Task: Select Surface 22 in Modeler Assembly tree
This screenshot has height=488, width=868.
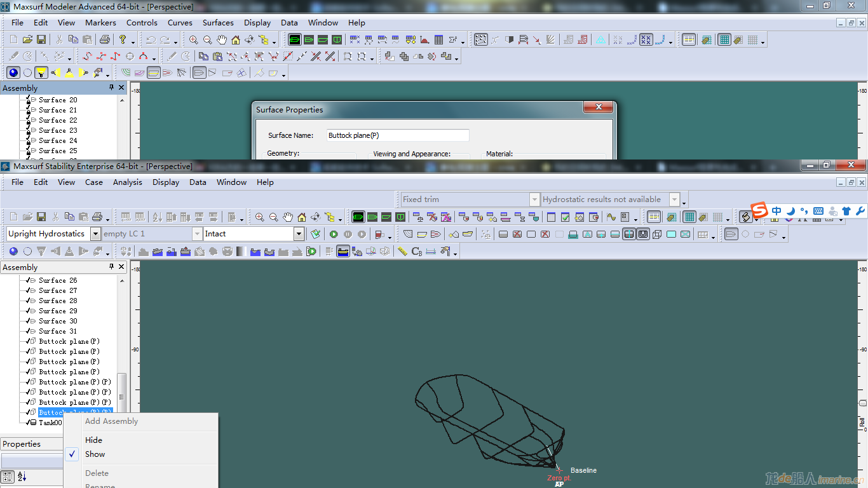Action: tap(58, 120)
